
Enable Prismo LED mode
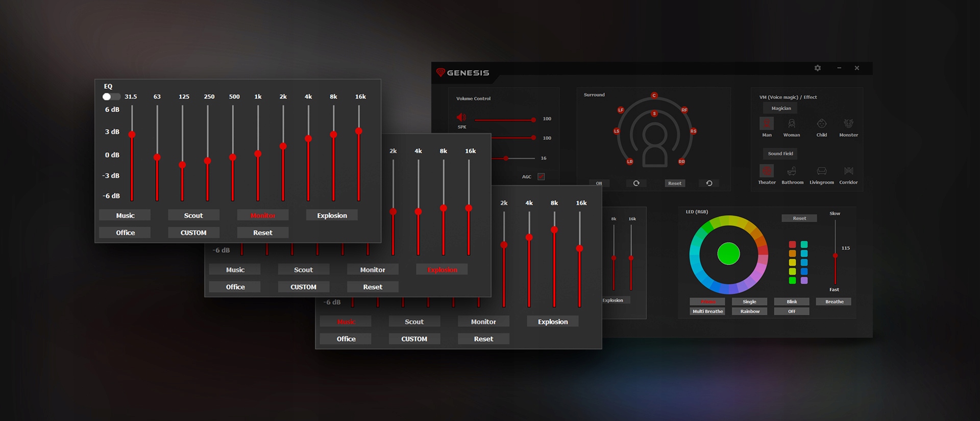click(x=707, y=301)
